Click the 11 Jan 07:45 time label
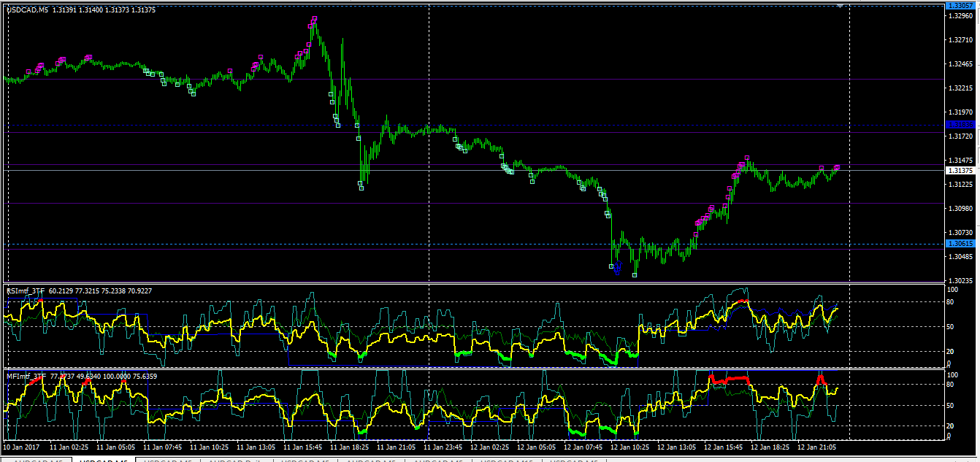Screen dimensions: 980x462 pos(164,446)
